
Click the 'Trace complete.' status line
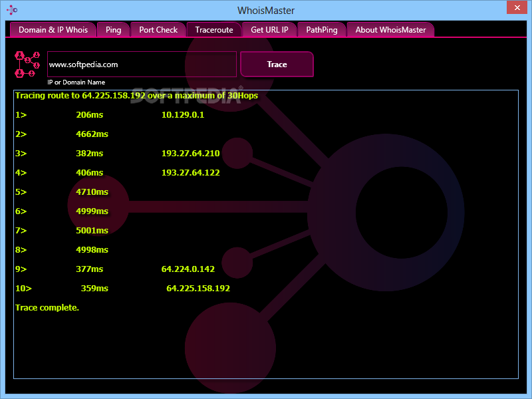pos(47,308)
